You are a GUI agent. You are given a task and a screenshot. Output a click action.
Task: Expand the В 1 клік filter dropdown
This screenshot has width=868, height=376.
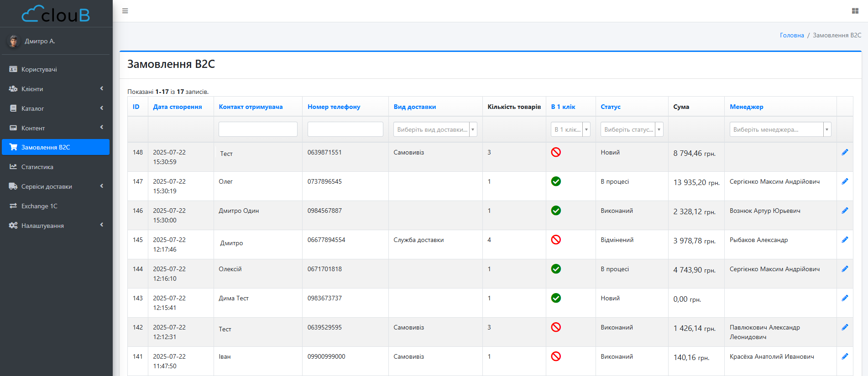coord(570,129)
